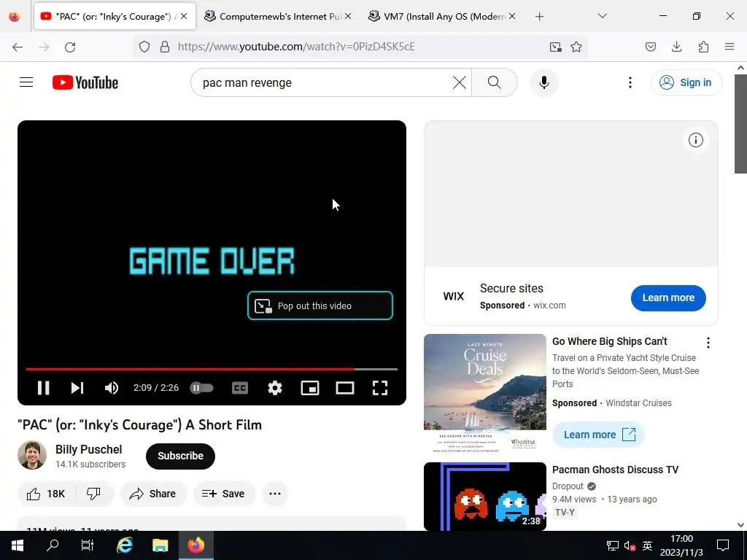
Task: Open Windows taskbar search
Action: tap(53, 545)
